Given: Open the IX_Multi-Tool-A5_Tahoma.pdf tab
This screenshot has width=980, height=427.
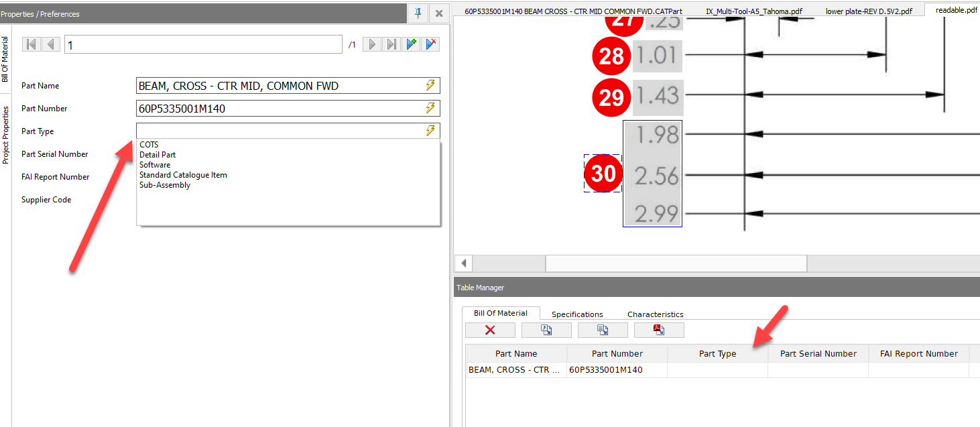Looking at the screenshot, I should [754, 11].
